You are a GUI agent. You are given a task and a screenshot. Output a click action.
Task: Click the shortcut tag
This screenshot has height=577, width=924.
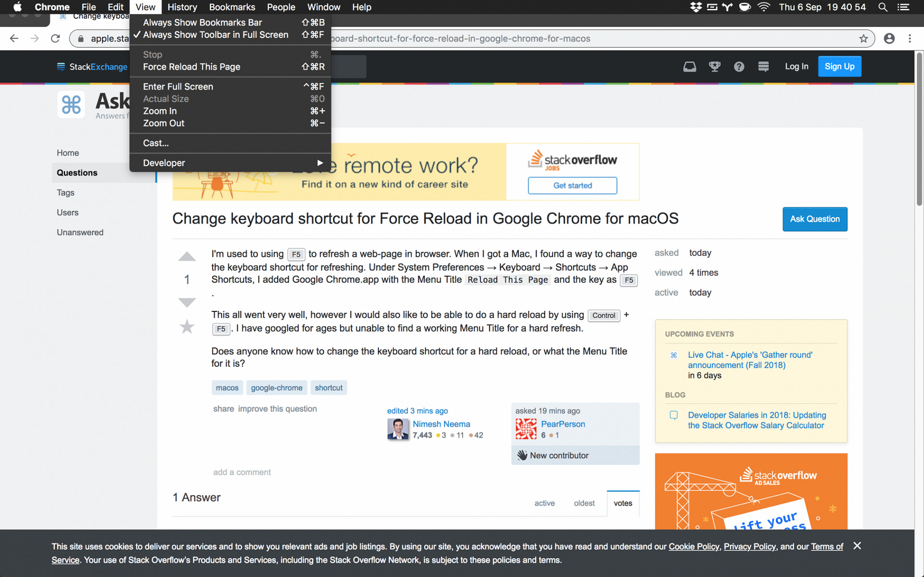pyautogui.click(x=329, y=387)
